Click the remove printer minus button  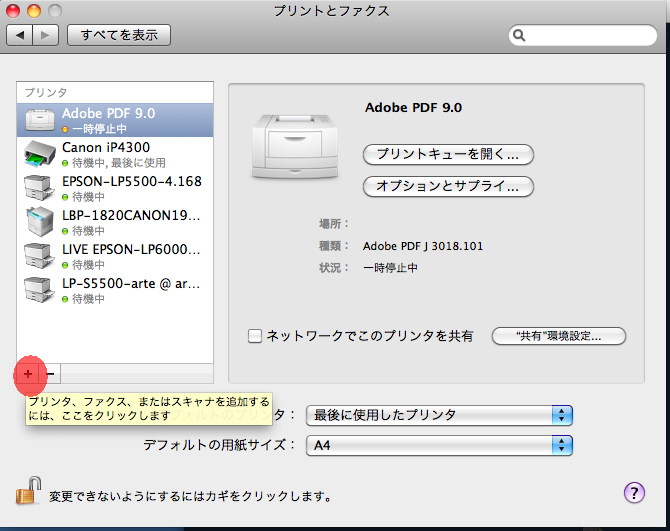pyautogui.click(x=50, y=374)
